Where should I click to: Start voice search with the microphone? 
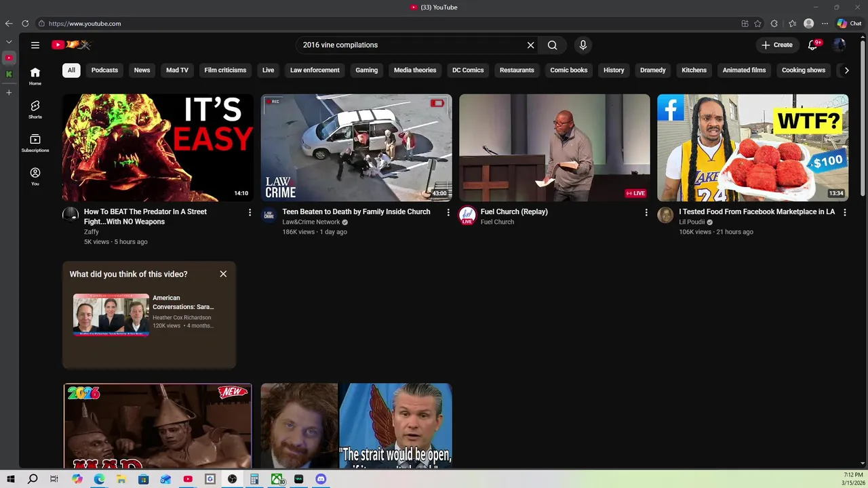coord(583,45)
